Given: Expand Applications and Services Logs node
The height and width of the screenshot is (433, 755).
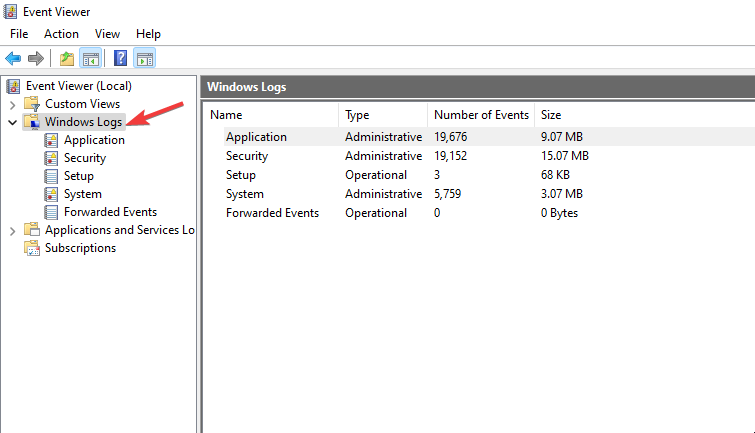Looking at the screenshot, I should click(x=12, y=230).
